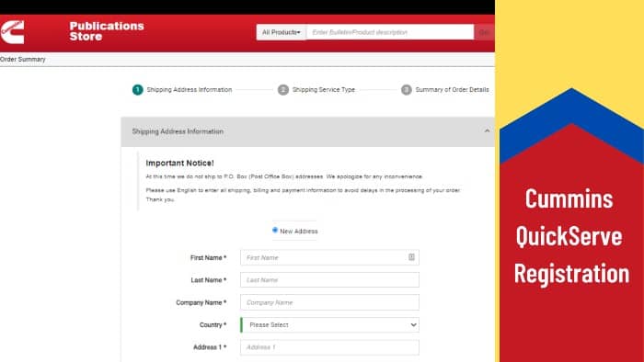Click the step 3 circle icon
The height and width of the screenshot is (362, 644).
coord(407,90)
